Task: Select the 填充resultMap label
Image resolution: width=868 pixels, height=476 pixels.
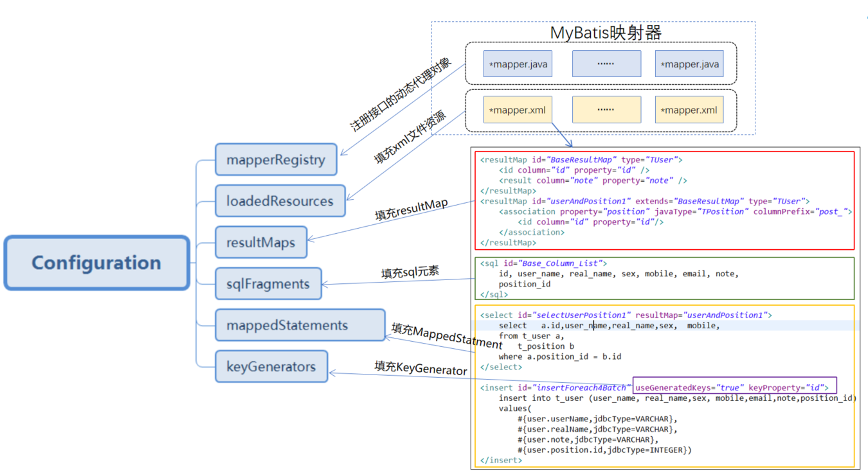Action: click(411, 210)
